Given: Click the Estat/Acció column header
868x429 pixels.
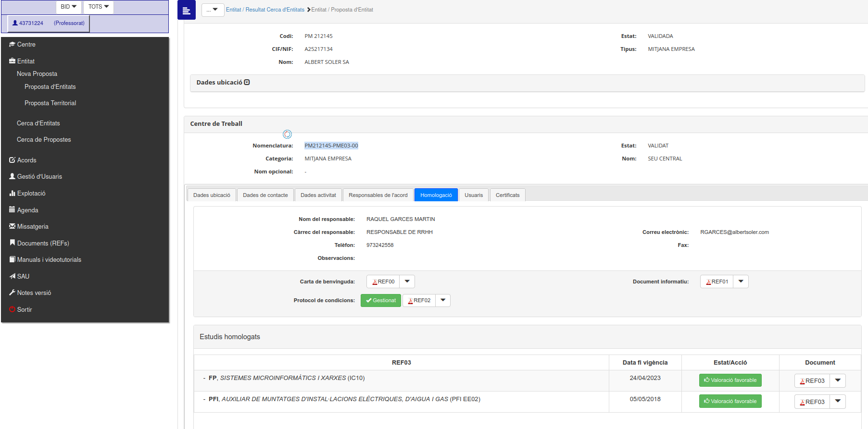Looking at the screenshot, I should pos(730,363).
